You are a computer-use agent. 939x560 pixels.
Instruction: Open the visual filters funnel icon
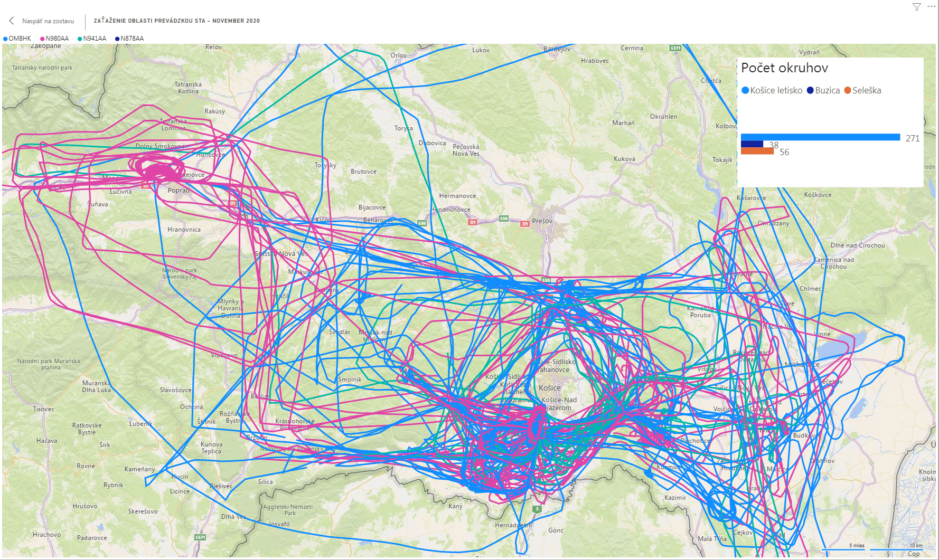[x=917, y=7]
